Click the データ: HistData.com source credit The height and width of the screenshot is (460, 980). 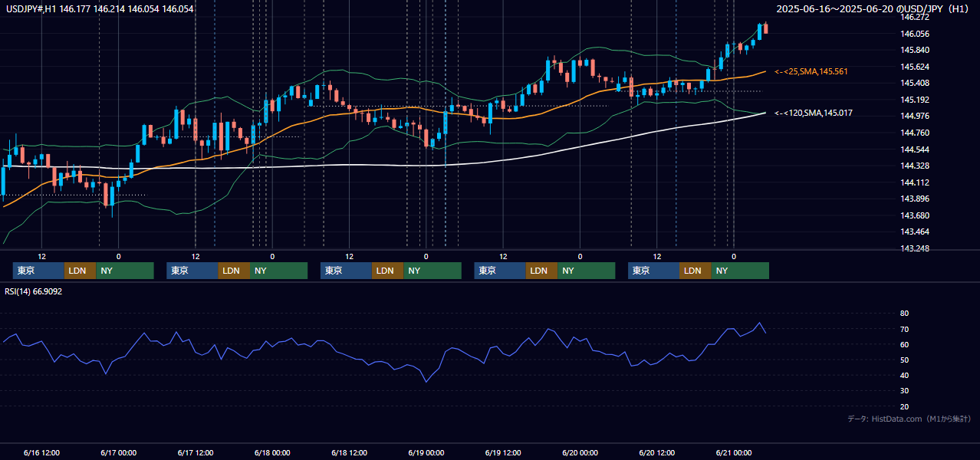click(909, 419)
